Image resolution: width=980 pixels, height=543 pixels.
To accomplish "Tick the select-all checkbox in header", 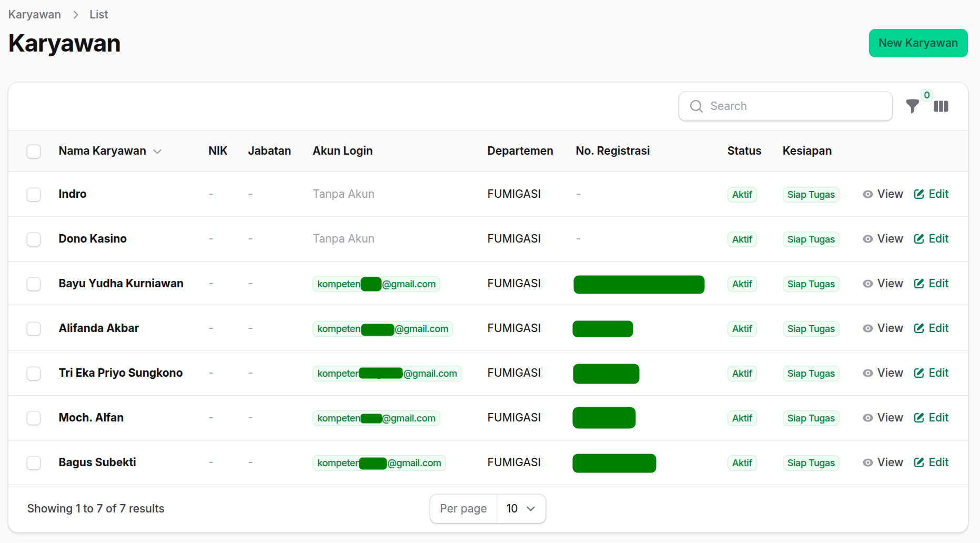I will point(34,152).
